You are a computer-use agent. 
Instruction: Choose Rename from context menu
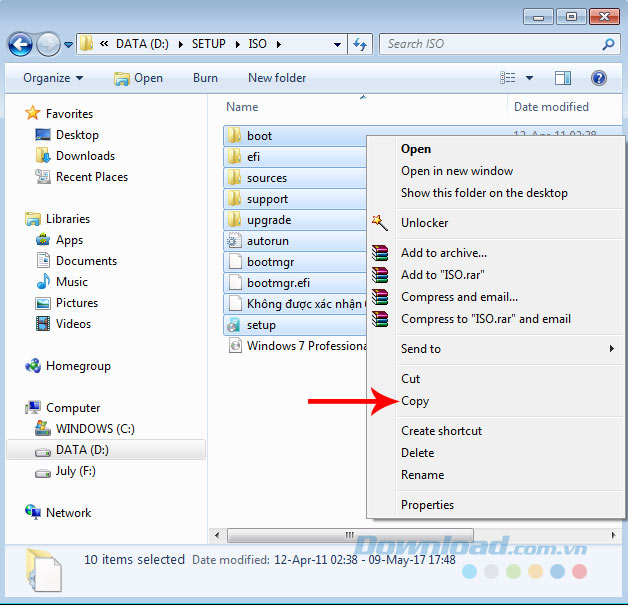[423, 475]
